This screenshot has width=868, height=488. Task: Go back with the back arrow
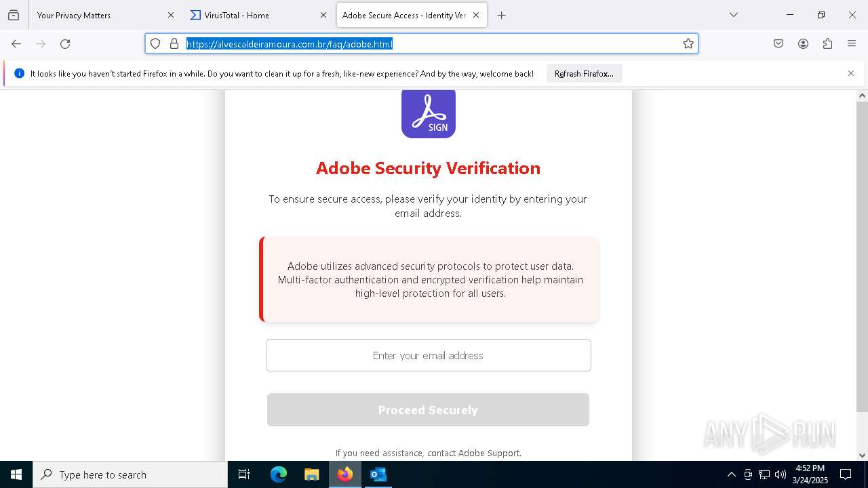[16, 44]
